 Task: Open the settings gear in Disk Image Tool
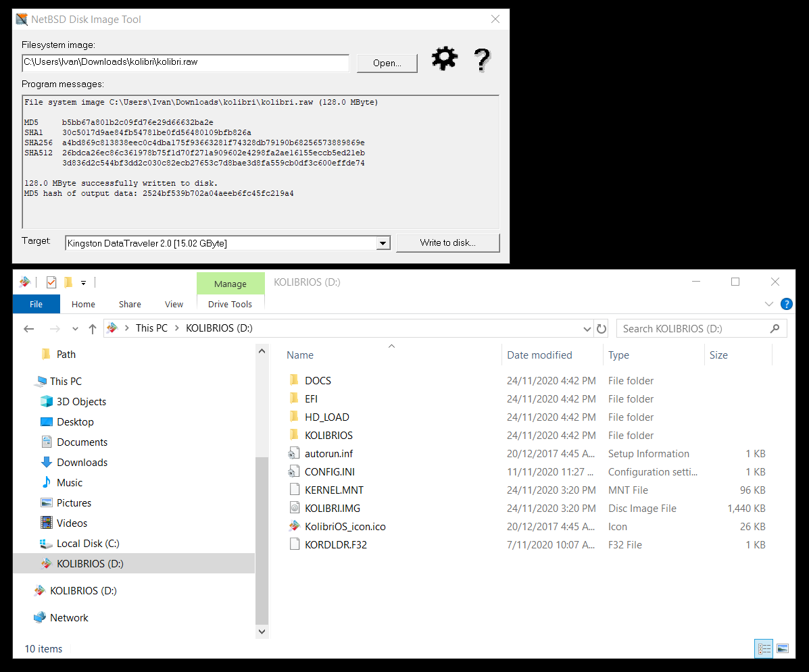coord(444,59)
